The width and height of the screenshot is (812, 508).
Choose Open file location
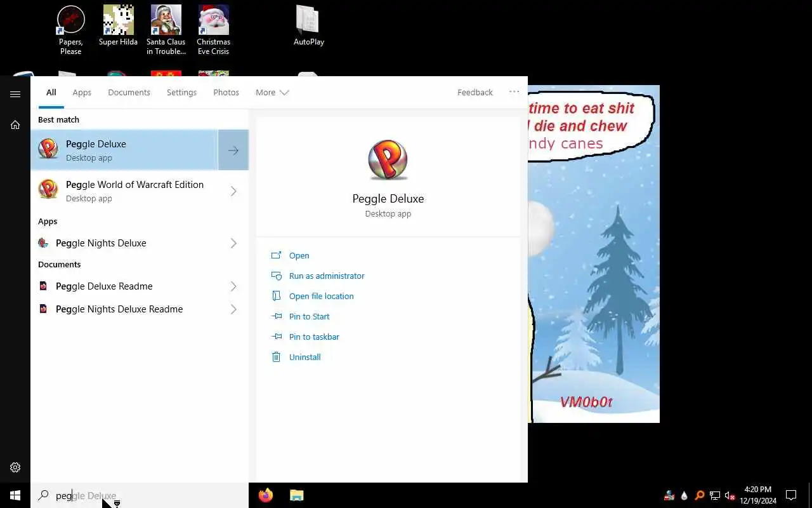coord(313,297)
